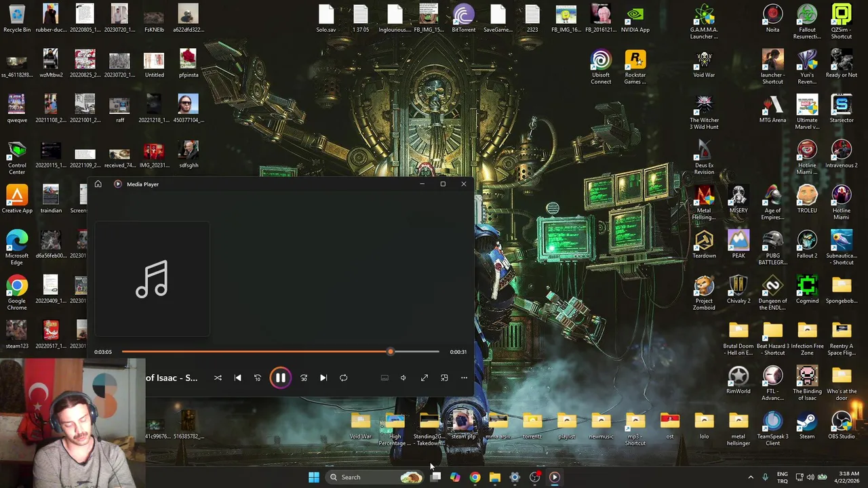This screenshot has height=488, width=868.
Task: Launch Teardown desktop shortcut
Action: (704, 245)
